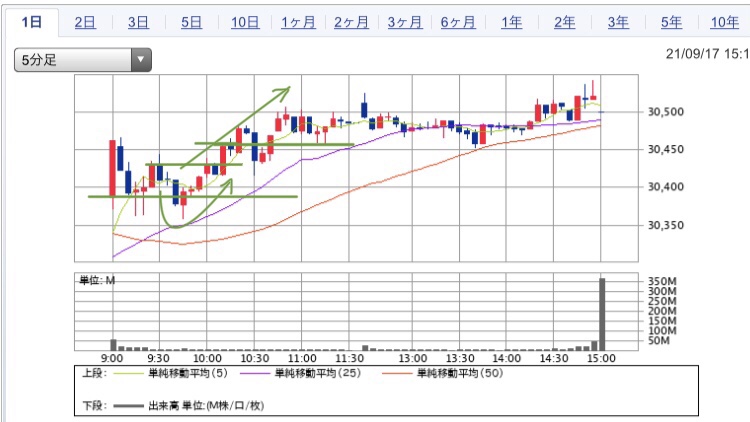Select the 6ヶ月 period tab
750x422 pixels.
458,21
